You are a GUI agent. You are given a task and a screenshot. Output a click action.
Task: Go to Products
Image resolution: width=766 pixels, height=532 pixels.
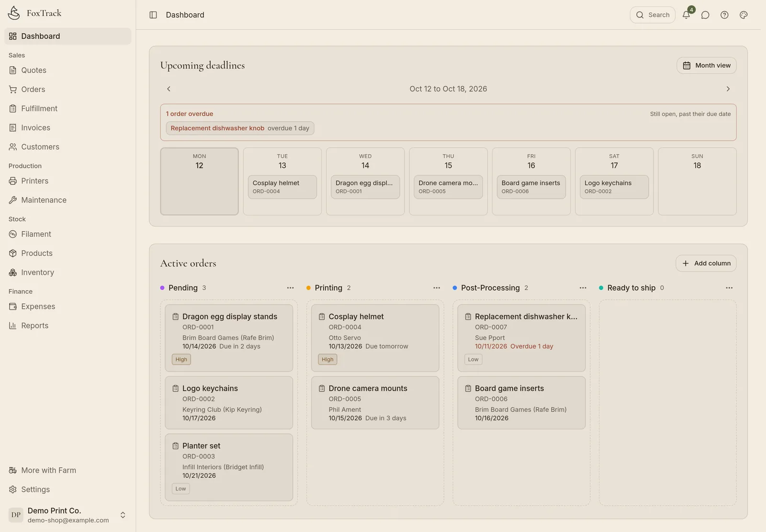point(68,253)
